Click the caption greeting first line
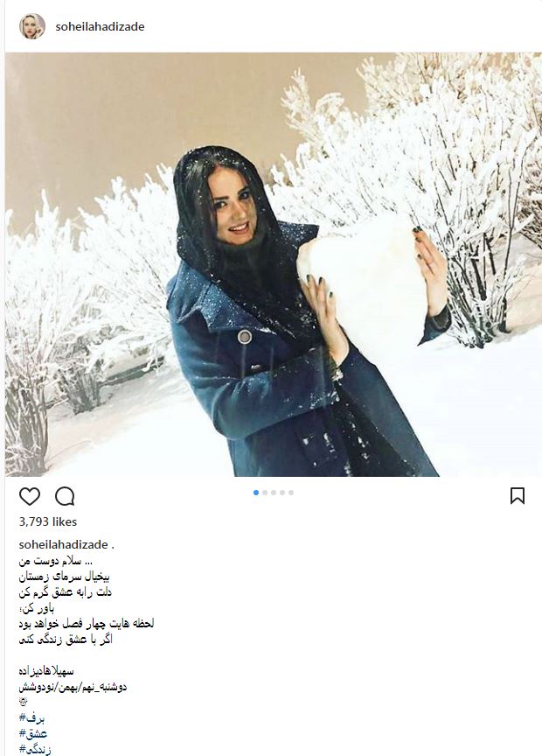Image resolution: width=542 pixels, height=756 pixels. point(55,561)
